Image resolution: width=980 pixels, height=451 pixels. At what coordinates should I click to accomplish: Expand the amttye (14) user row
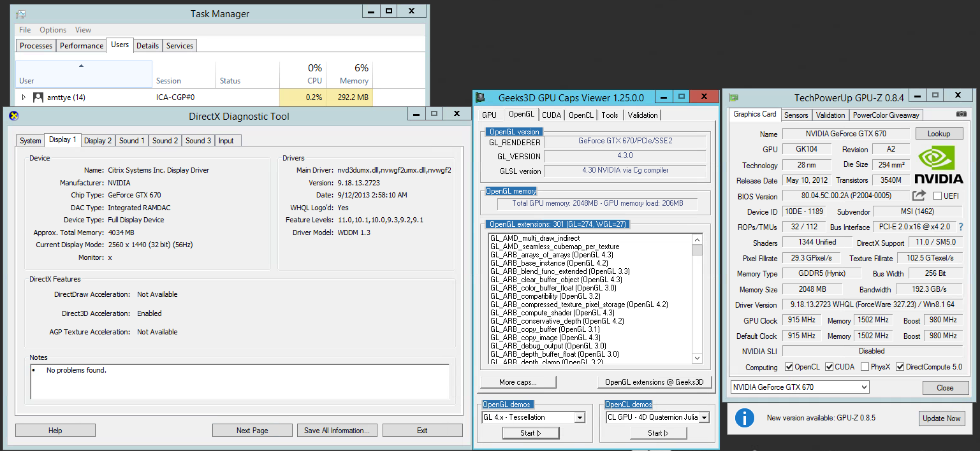[x=24, y=97]
